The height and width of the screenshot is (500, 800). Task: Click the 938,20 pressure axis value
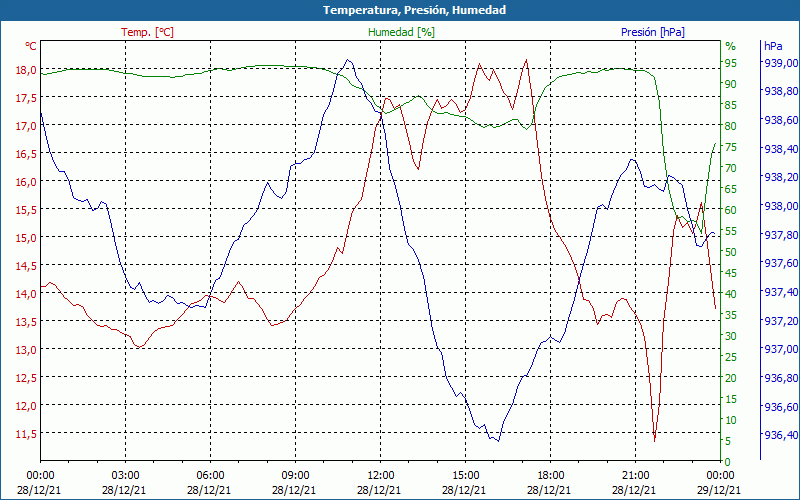coord(781,178)
